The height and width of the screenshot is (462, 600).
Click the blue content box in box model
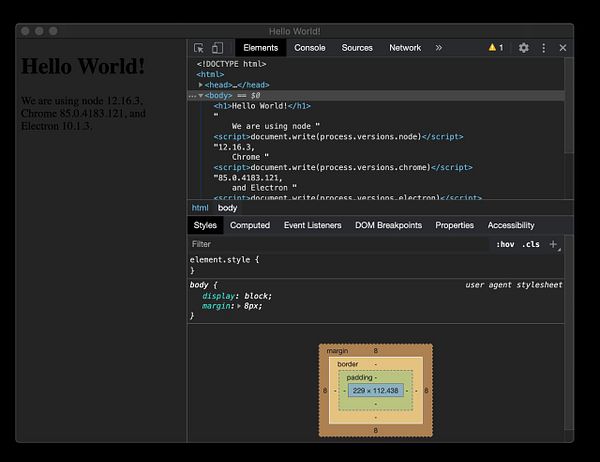[x=376, y=389]
